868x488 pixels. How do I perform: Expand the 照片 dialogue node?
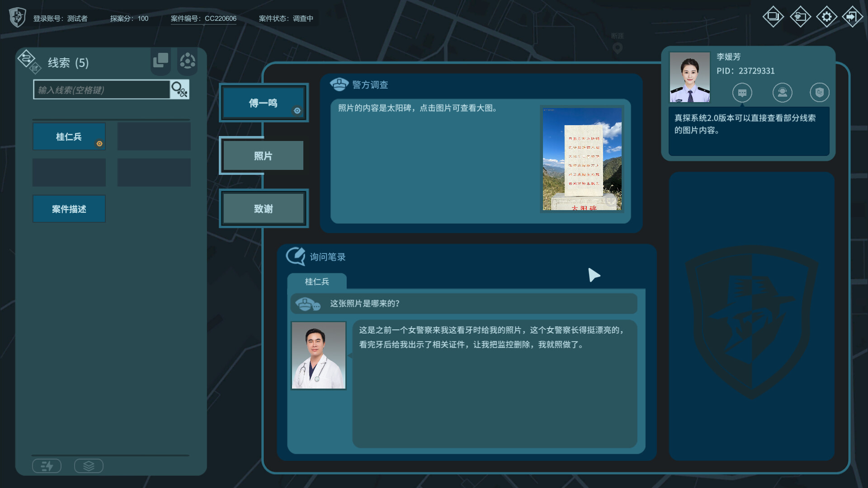[x=263, y=155]
